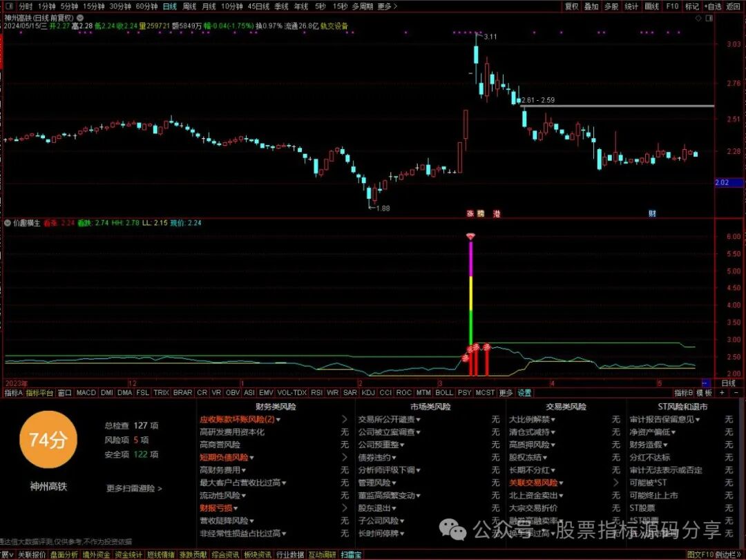Image resolution: width=746 pixels, height=560 pixels.
Task: Select 画线 drawing tools
Action: click(651, 6)
